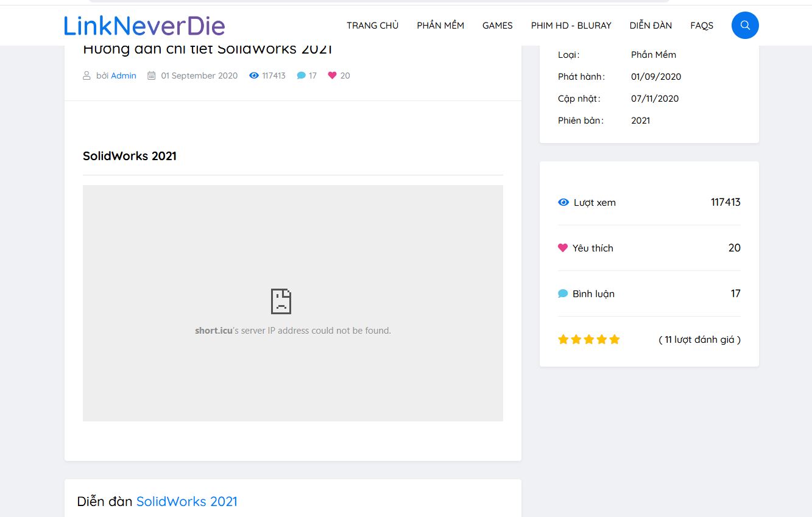This screenshot has height=517, width=812.
Task: Rate two stars in the rating row
Action: pos(576,339)
